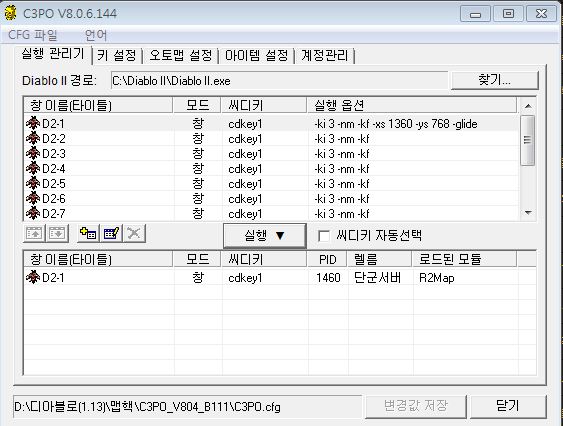Image resolution: width=563 pixels, height=426 pixels.
Task: Click upper list 씨디키 column header
Action: coord(264,105)
